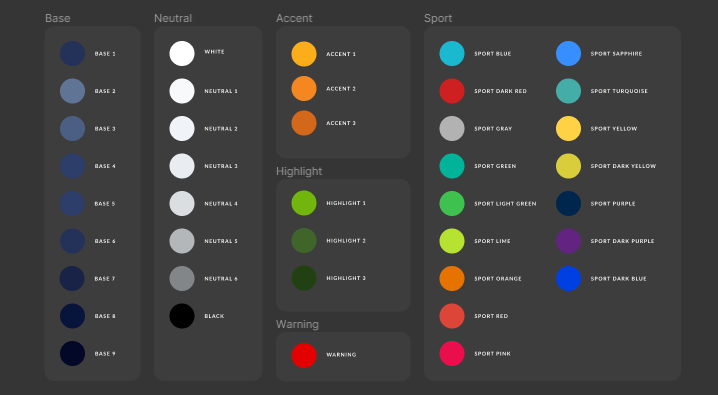Choose the Accent 3 swatch
718x395 pixels.
coord(304,123)
